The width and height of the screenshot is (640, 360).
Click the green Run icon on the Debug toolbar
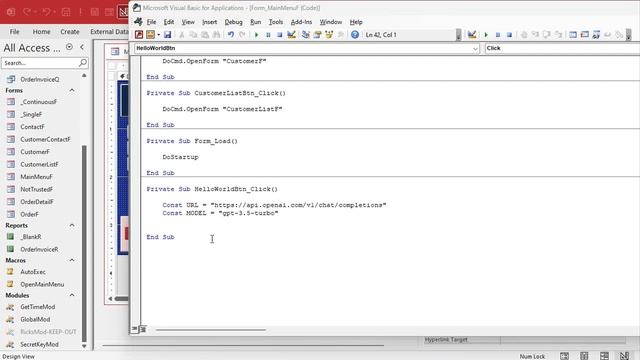tap(486, 35)
